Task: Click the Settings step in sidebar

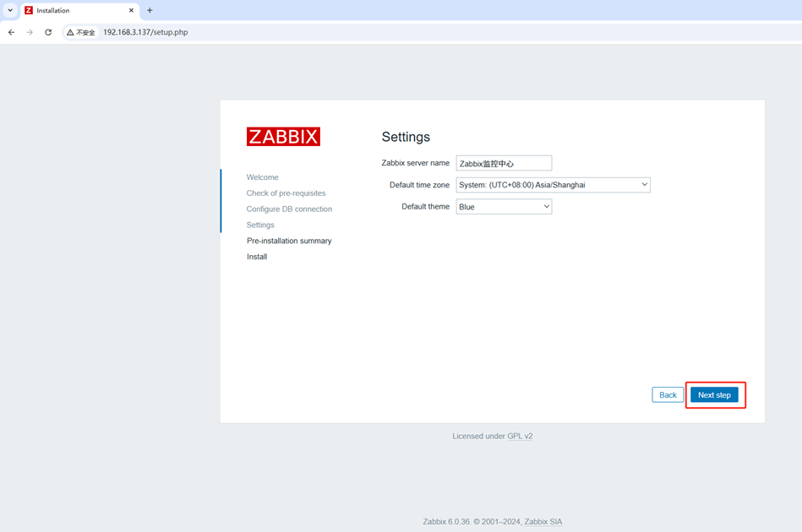Action: (260, 225)
